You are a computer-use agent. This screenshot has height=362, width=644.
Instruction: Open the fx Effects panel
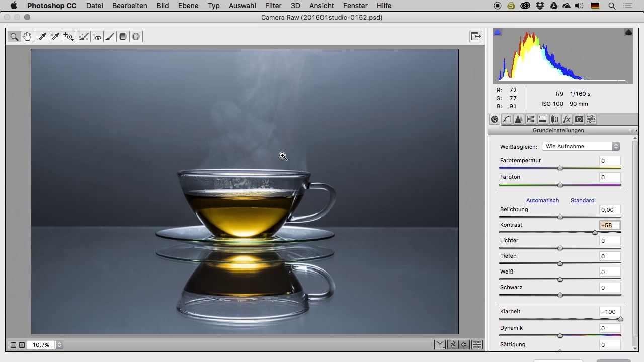(x=567, y=119)
